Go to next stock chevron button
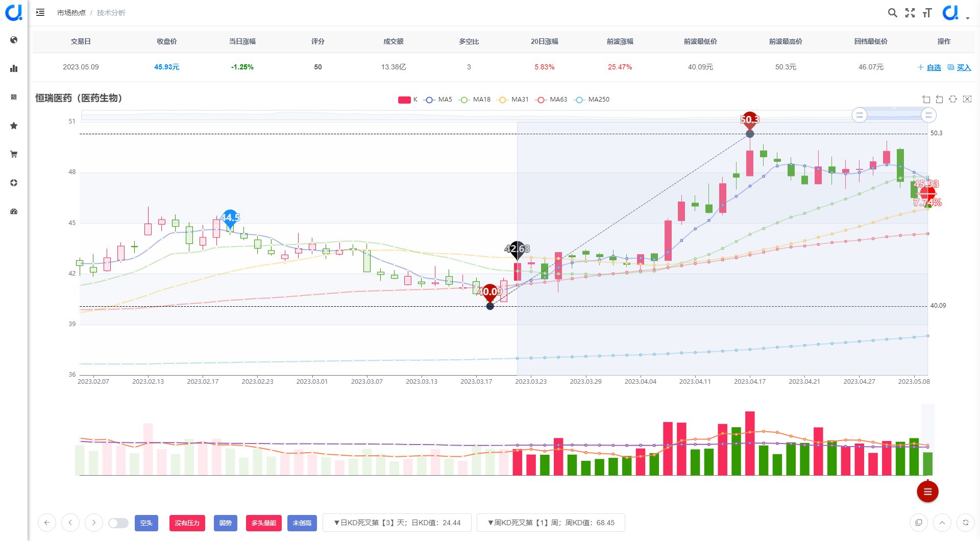 (x=94, y=523)
